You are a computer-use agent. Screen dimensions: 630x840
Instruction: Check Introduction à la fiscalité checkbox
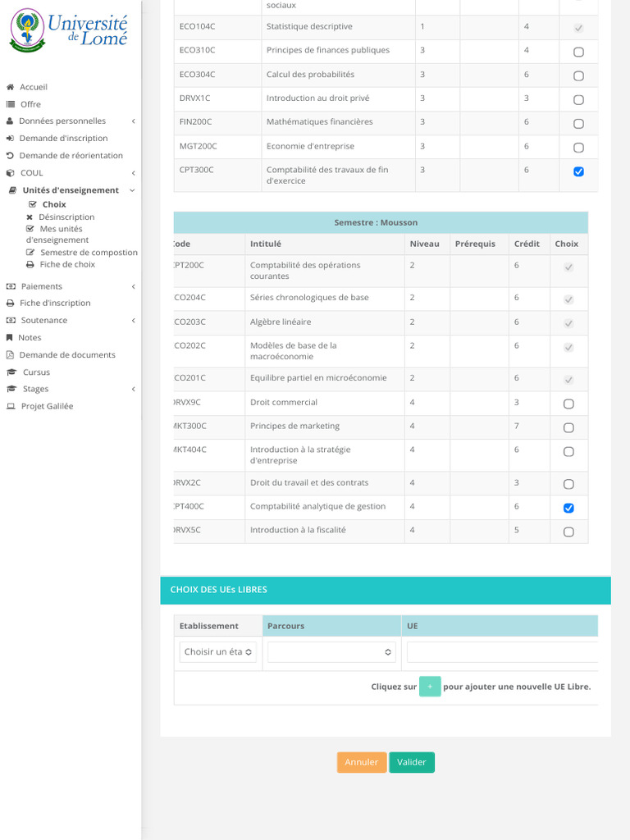[x=569, y=532]
